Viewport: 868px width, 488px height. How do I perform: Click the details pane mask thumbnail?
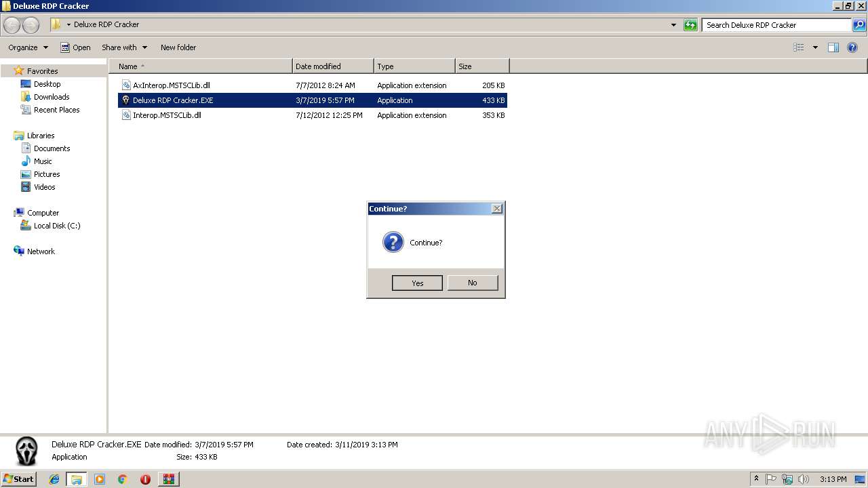[x=27, y=451]
